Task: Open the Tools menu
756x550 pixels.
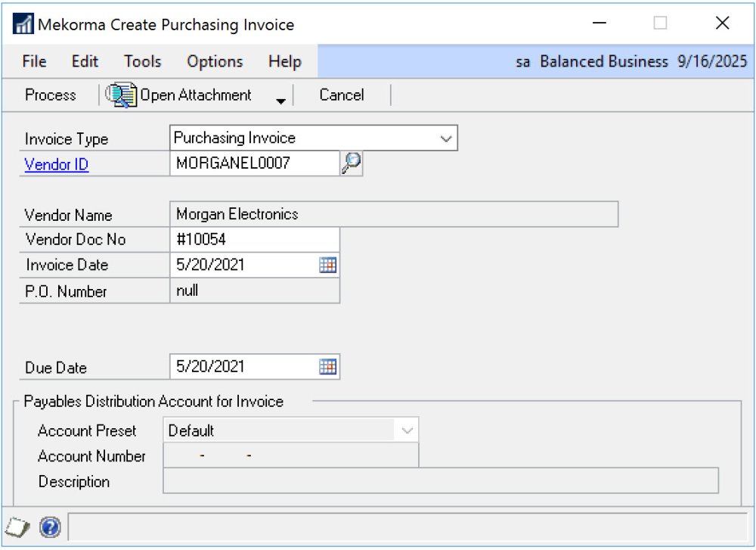Action: 142,61
